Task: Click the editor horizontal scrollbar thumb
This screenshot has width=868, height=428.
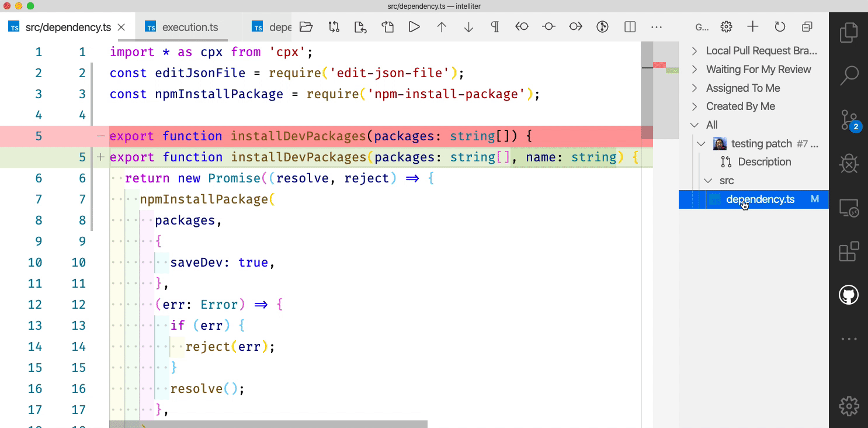Action: click(268, 424)
